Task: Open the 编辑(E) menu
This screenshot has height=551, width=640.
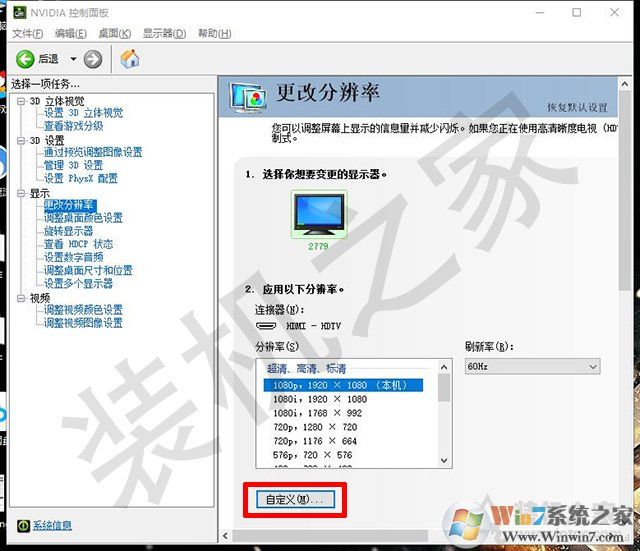Action: tap(71, 33)
